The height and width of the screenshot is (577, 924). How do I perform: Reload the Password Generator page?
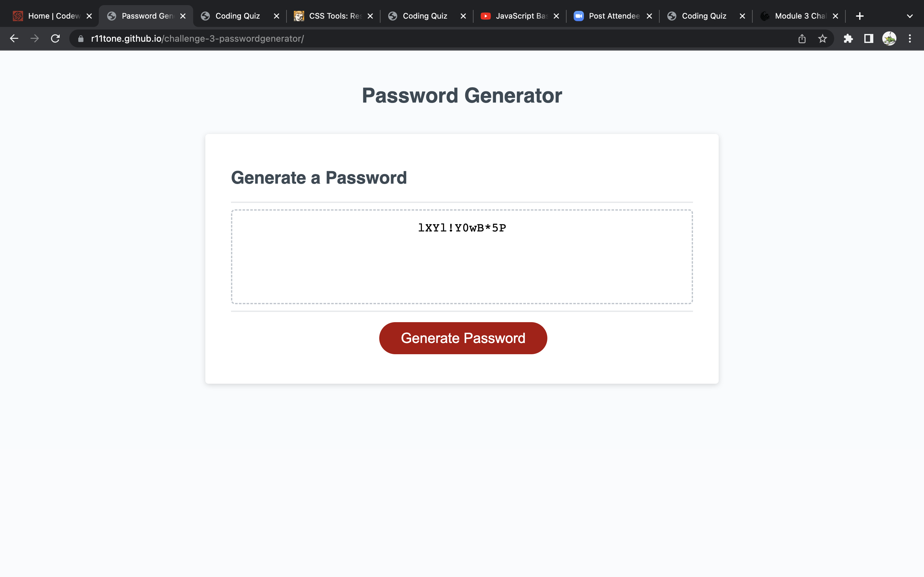click(55, 38)
